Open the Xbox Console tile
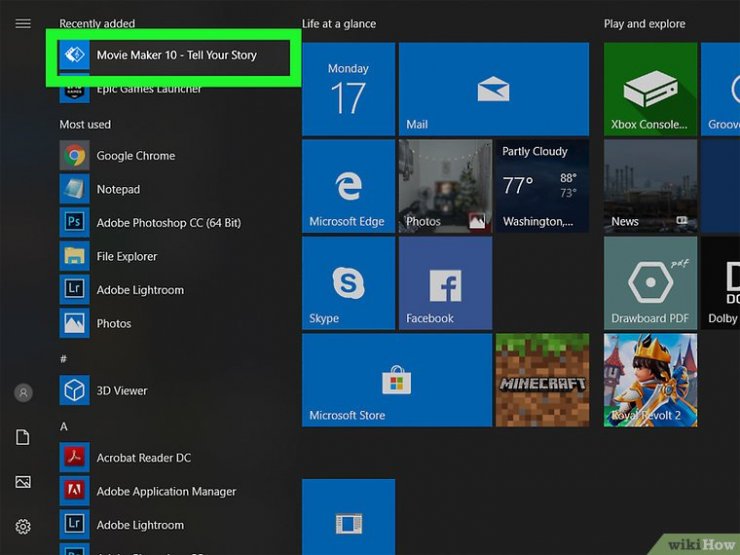The image size is (740, 555). 650,89
